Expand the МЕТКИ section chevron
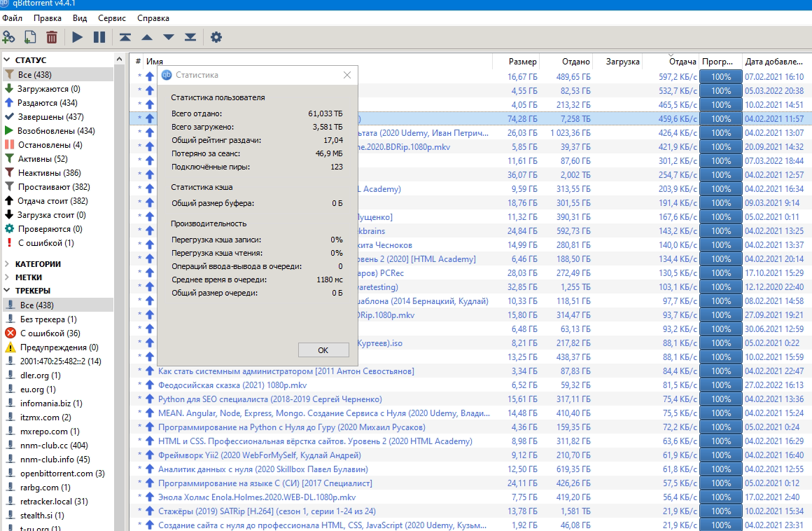812x531 pixels. pyautogui.click(x=7, y=277)
